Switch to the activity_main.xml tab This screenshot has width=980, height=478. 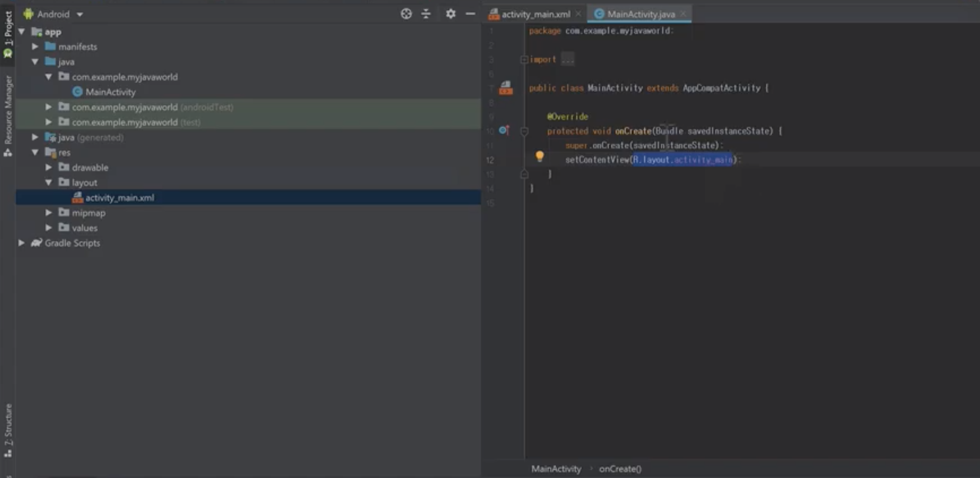click(x=535, y=14)
